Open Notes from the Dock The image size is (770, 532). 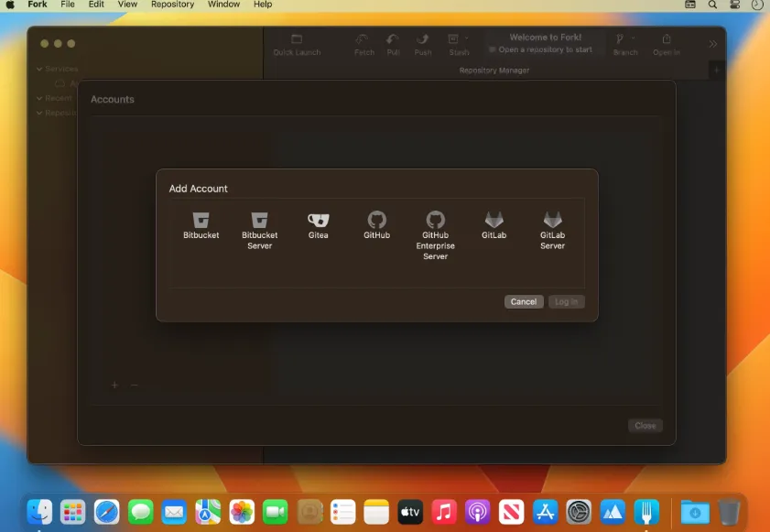coord(376,512)
